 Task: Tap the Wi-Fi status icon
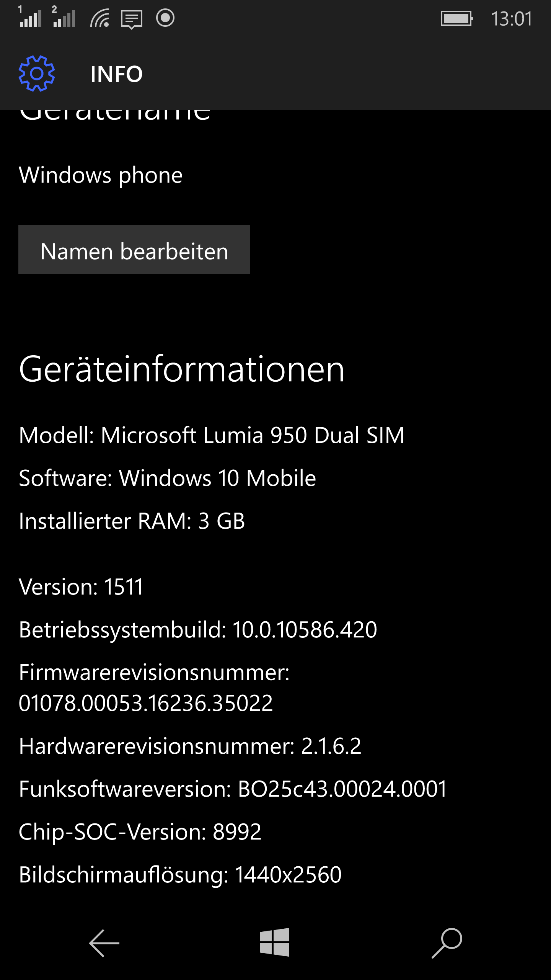[x=100, y=18]
